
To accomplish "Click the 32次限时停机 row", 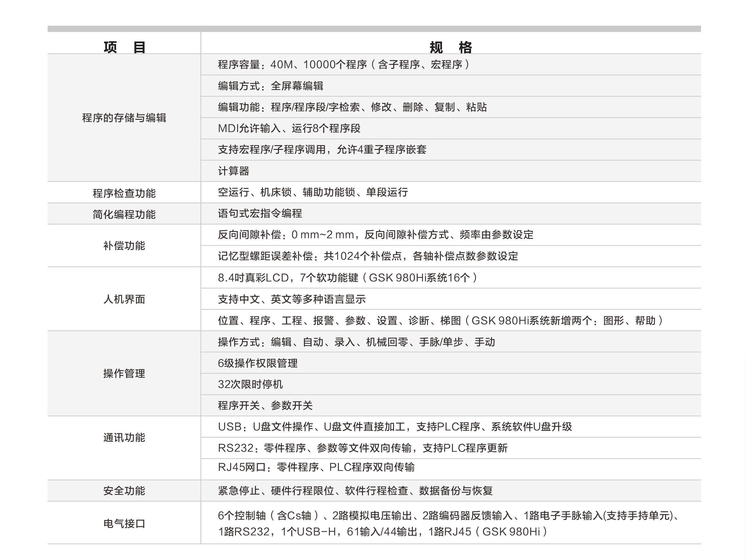I will pyautogui.click(x=250, y=384).
